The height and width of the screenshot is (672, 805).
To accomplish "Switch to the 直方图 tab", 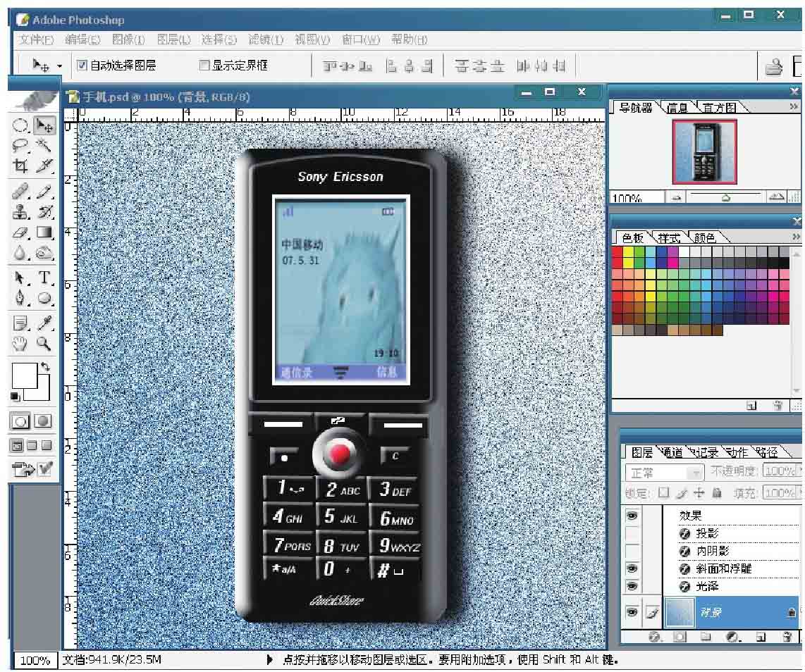I will tap(719, 107).
